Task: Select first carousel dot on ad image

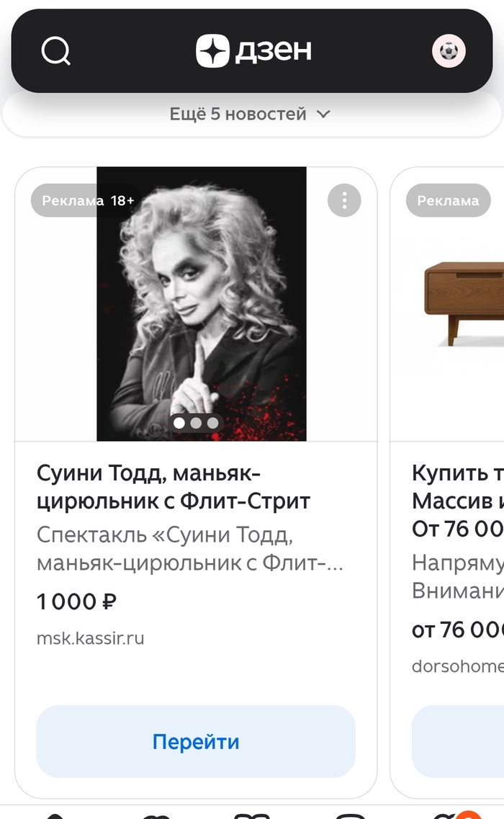Action: pos(179,423)
